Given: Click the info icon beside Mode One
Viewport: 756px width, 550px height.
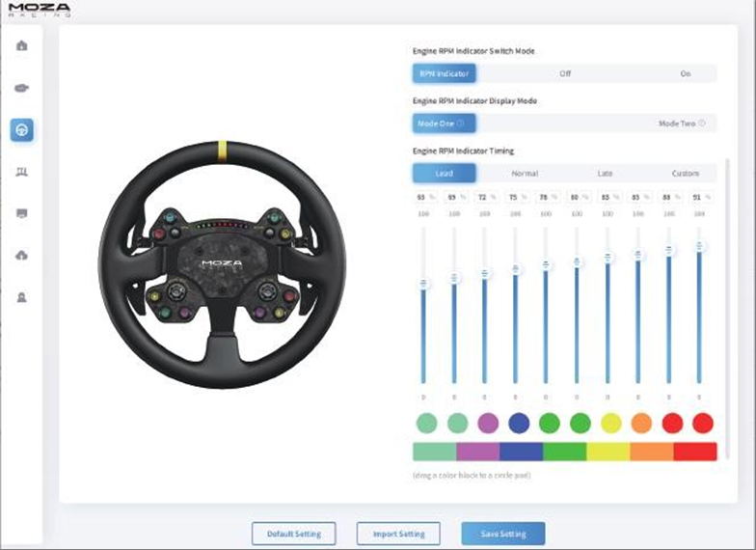Looking at the screenshot, I should point(460,124).
